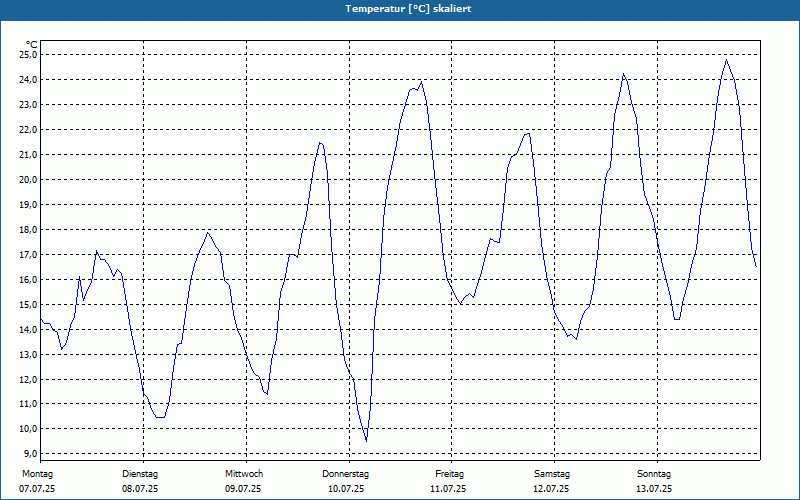Screen dimensions: 800x500
Task: Select the 24,0 y-axis value
Action: pos(28,80)
